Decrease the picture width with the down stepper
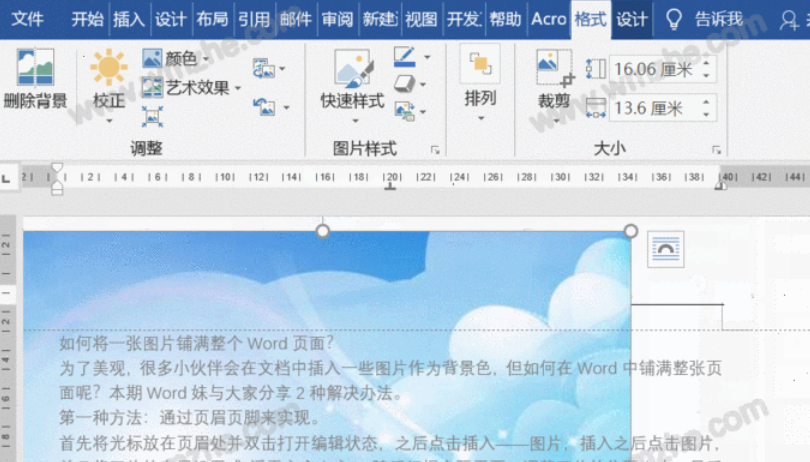The height and width of the screenshot is (462, 810). click(x=706, y=115)
